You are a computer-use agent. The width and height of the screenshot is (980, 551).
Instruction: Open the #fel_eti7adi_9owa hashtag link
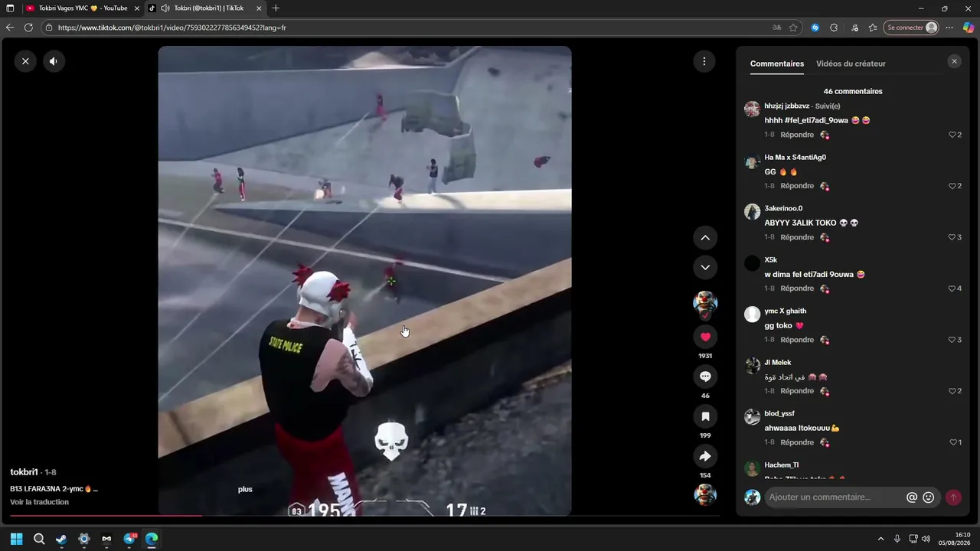tap(816, 120)
